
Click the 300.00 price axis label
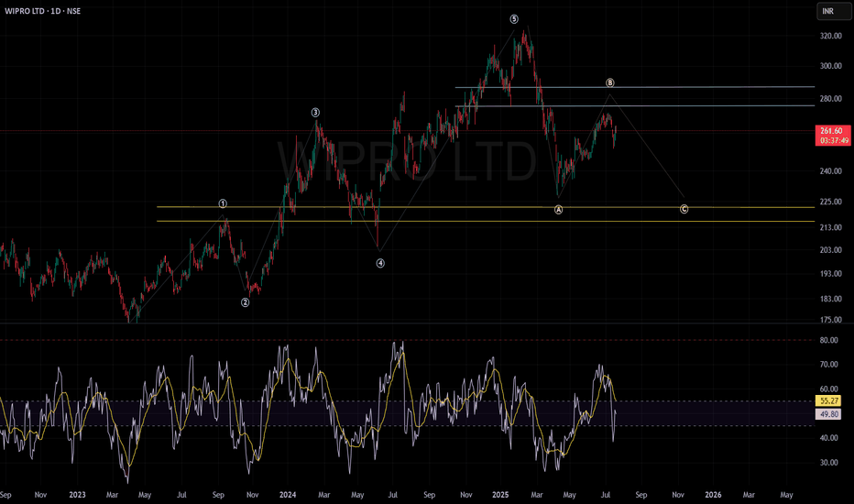[x=830, y=66]
